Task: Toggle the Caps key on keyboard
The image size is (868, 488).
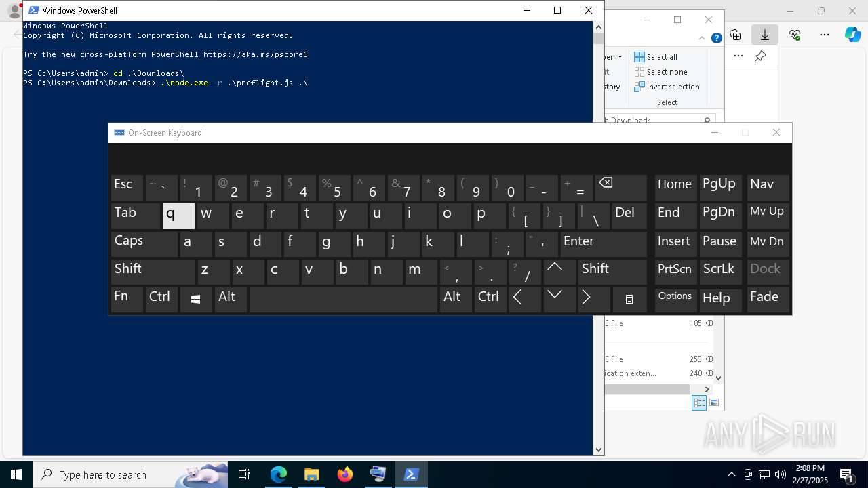Action: pos(144,243)
